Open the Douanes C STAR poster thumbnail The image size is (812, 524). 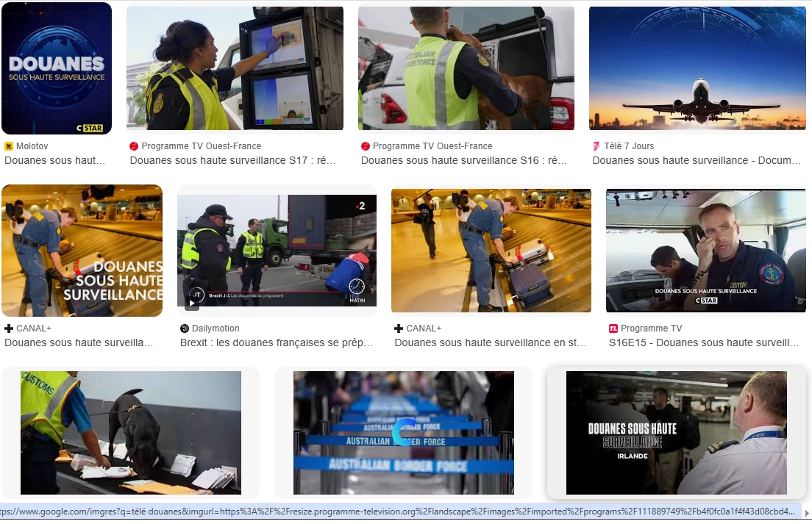[x=57, y=68]
